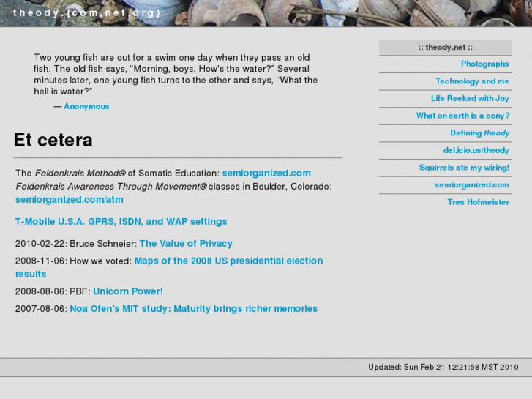532x399 pixels.
Task: Click the theody.{com,net,org} site header title
Action: pos(87,12)
